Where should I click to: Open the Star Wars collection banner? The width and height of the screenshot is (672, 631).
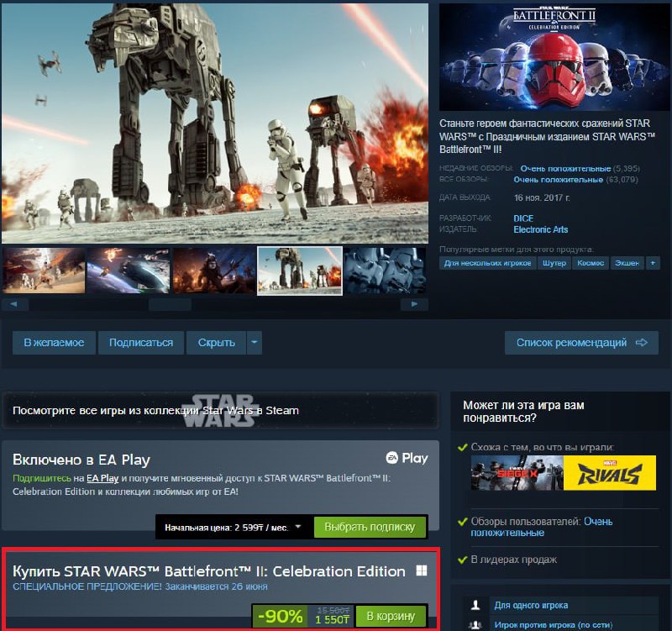220,410
